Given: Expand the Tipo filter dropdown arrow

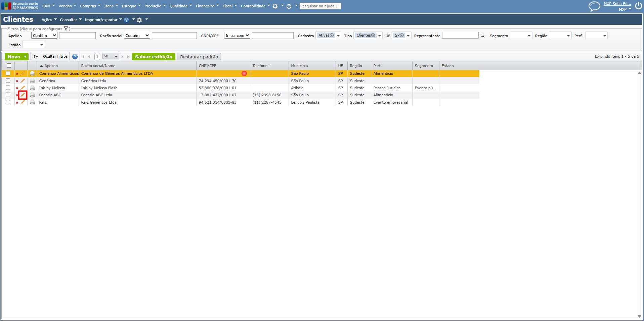Looking at the screenshot, I should pyautogui.click(x=380, y=36).
